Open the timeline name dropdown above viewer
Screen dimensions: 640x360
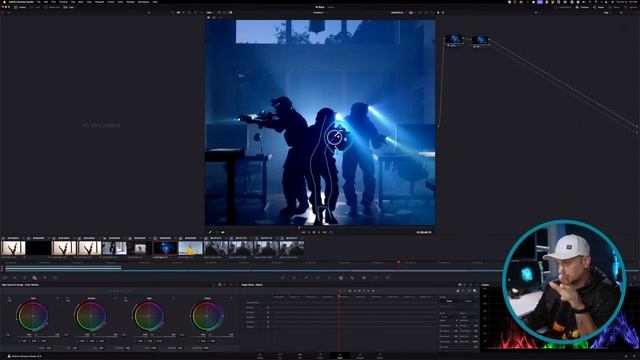click(319, 12)
